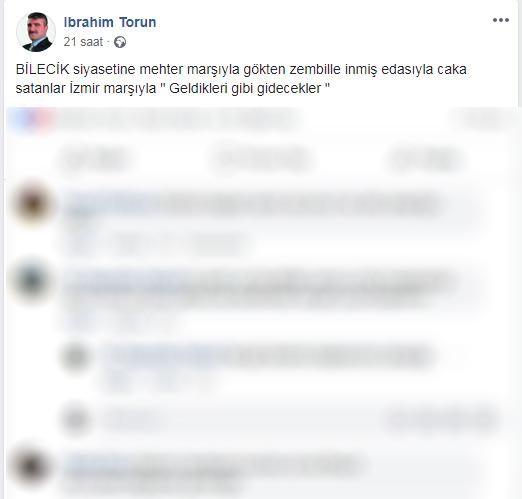The width and height of the screenshot is (522, 499).
Task: Open the blurred comment count at right
Action: (x=482, y=119)
